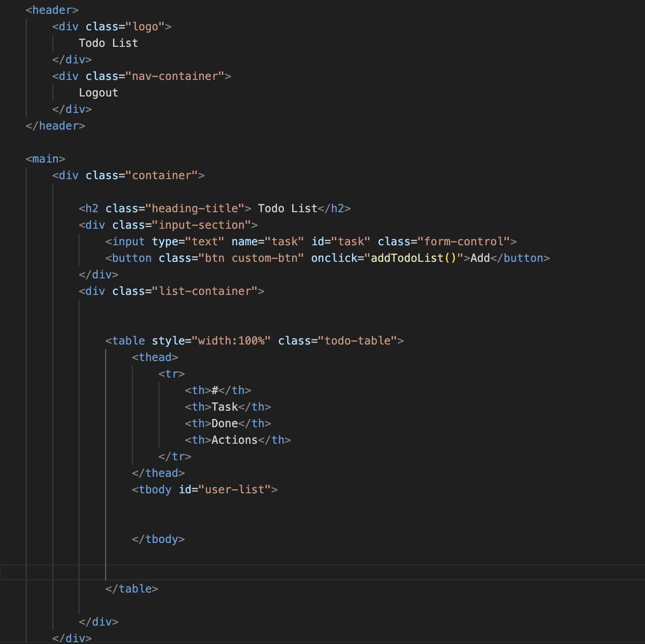Click the Add button label text

pyautogui.click(x=481, y=258)
